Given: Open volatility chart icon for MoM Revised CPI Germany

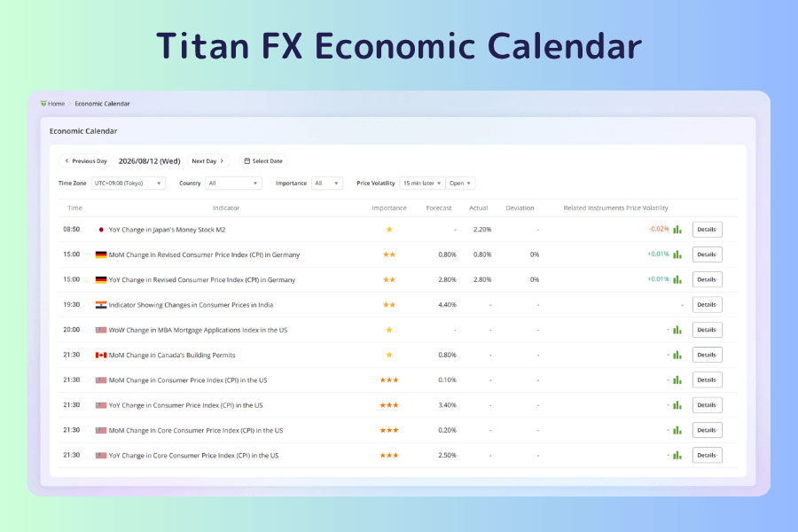Looking at the screenshot, I should point(677,254).
